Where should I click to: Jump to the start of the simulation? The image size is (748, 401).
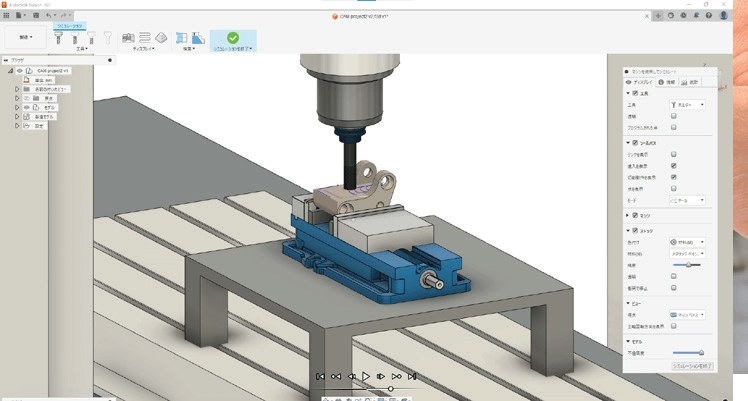coord(320,376)
